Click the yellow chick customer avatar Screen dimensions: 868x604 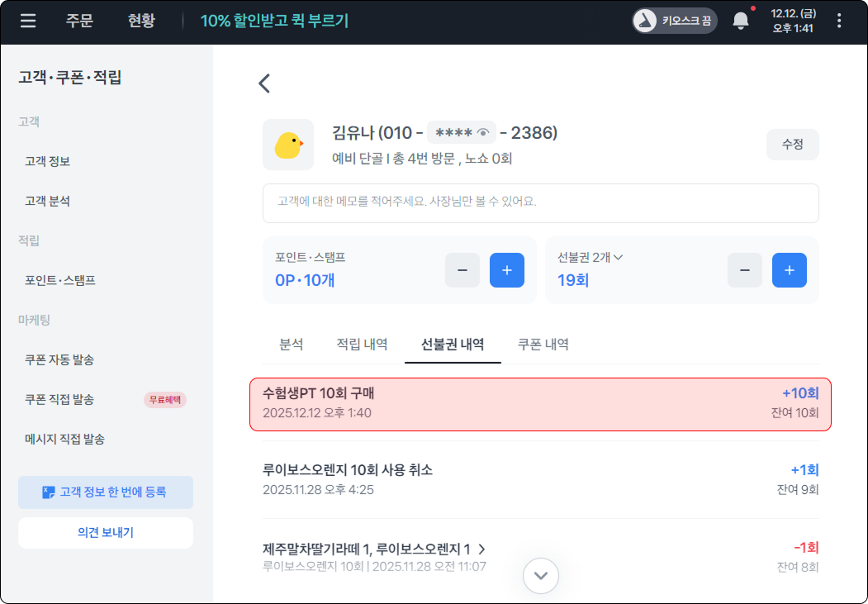[288, 145]
